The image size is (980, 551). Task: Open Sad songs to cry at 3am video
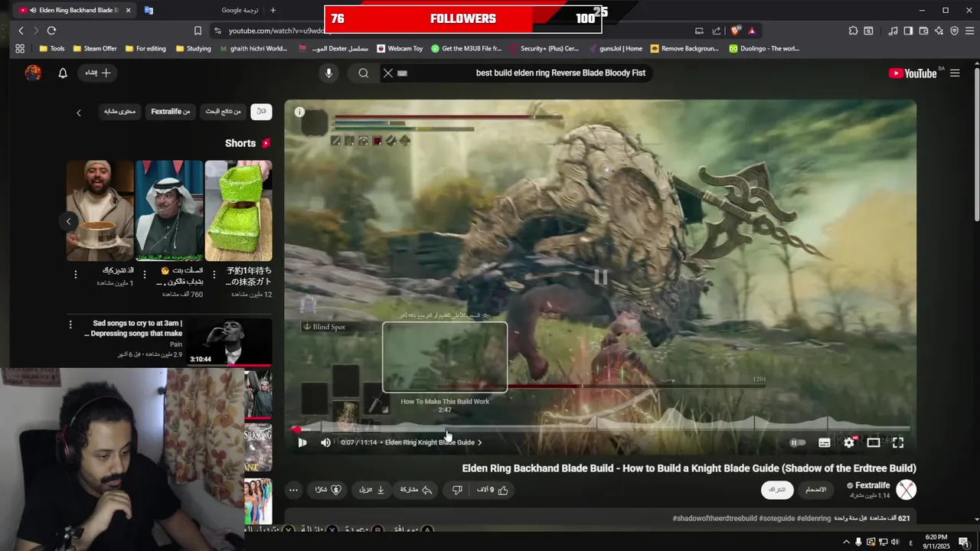tap(137, 328)
